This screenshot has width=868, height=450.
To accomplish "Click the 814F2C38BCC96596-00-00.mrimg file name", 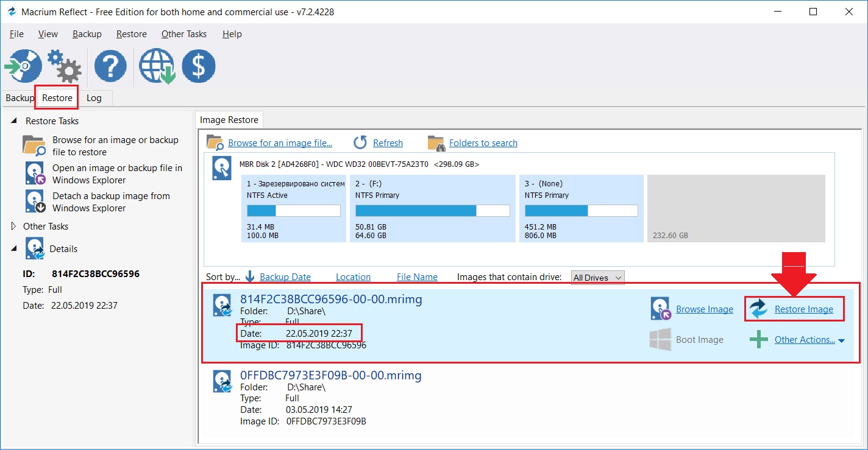I will point(331,299).
